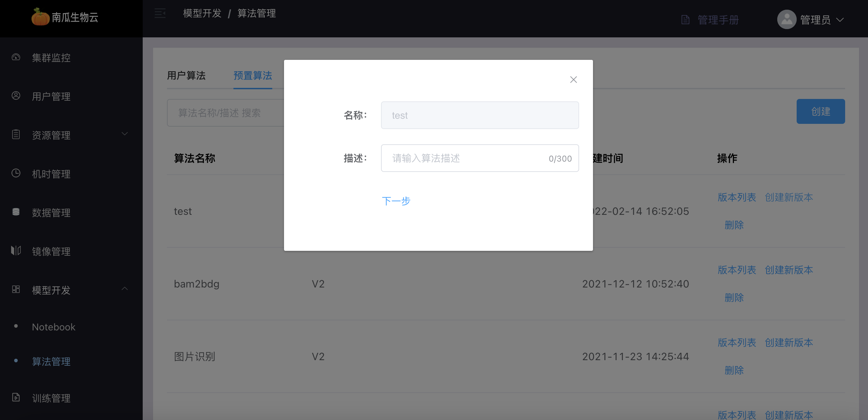Switch to the 预置算法 tab

point(253,76)
